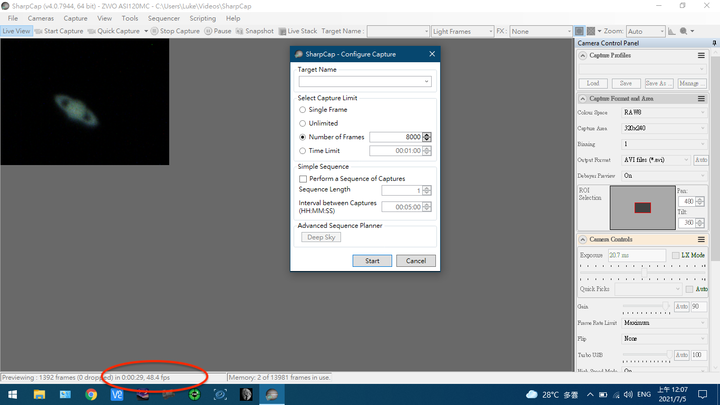720x405 pixels.
Task: Click Stop Capture in the toolbar
Action: point(175,31)
